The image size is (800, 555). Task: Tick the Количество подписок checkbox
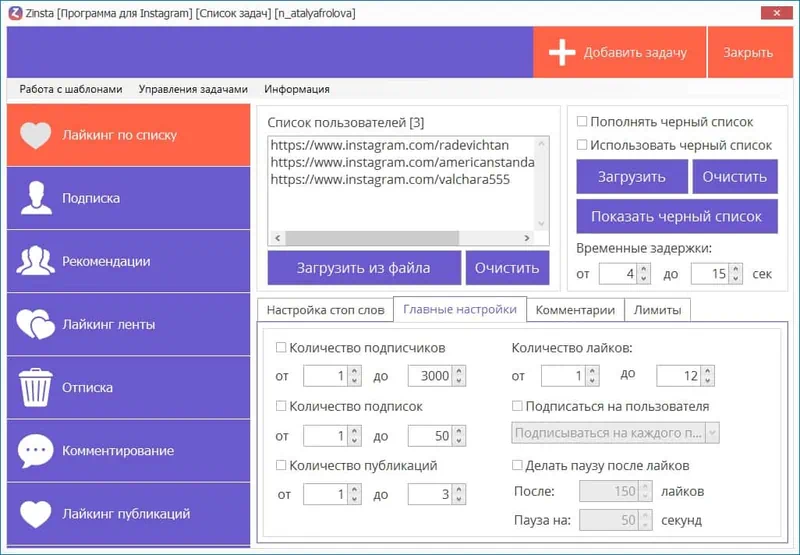pyautogui.click(x=281, y=406)
